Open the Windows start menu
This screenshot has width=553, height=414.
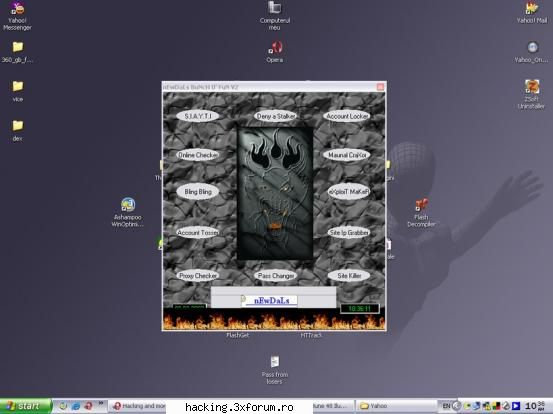pos(26,406)
